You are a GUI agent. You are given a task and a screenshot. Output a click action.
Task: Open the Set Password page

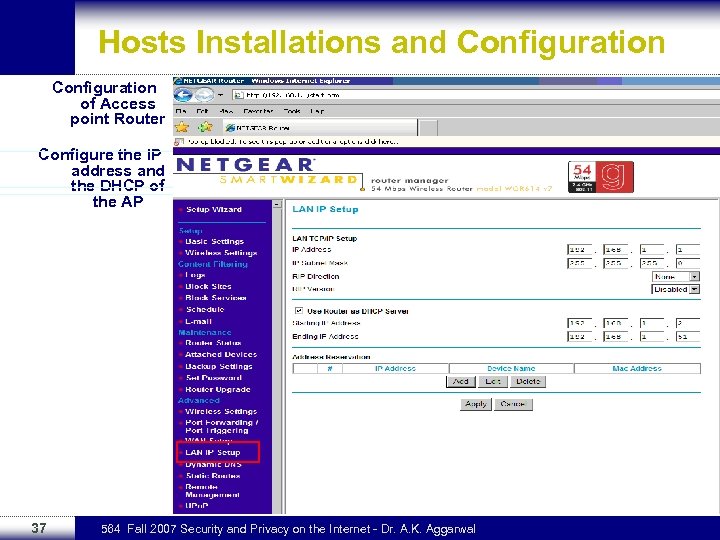click(214, 378)
